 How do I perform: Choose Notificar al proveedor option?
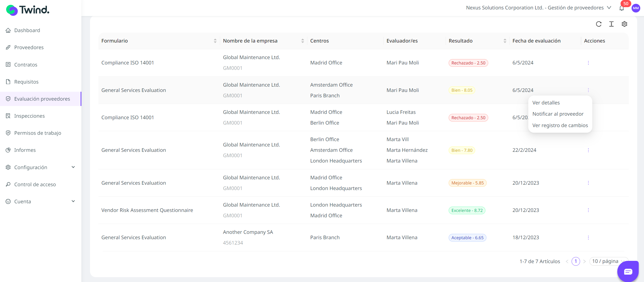pos(558,114)
